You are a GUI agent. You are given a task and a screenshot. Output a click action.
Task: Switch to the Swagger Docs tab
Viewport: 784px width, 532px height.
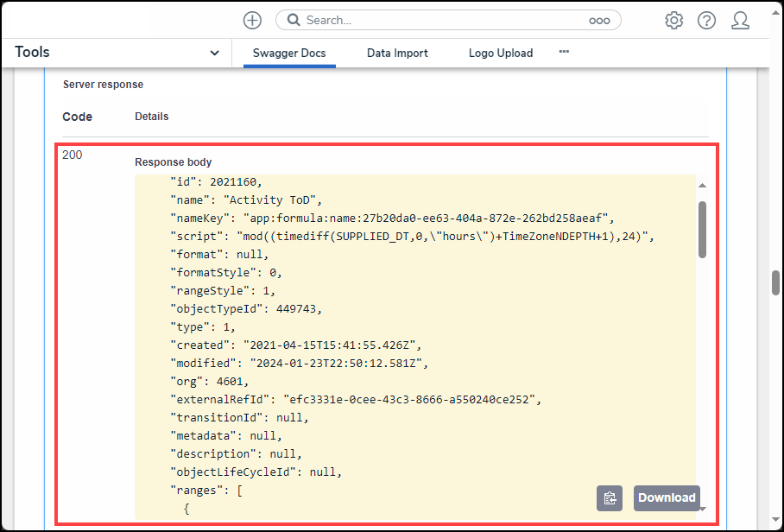click(289, 53)
